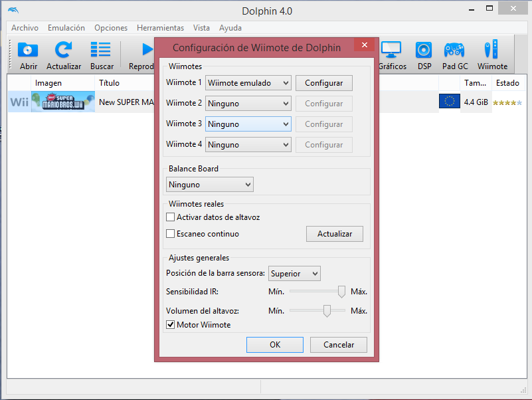Click Configurar for Wiimote 3

[x=324, y=124]
